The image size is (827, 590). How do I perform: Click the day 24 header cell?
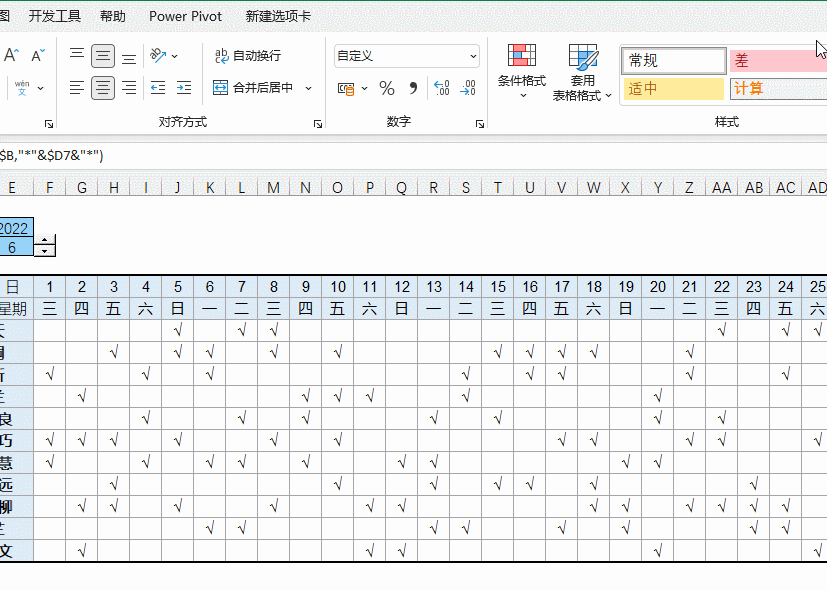tap(786, 287)
